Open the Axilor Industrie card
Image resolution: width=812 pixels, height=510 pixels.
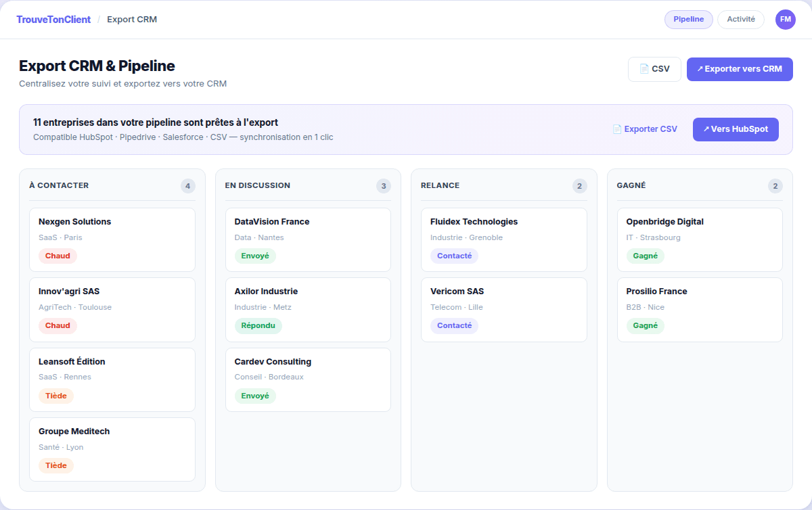point(308,310)
